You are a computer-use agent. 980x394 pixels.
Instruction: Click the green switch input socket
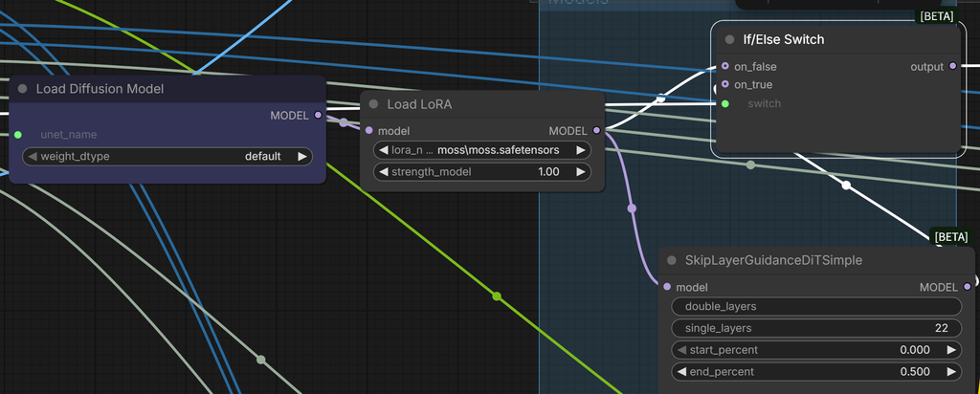[x=725, y=103]
